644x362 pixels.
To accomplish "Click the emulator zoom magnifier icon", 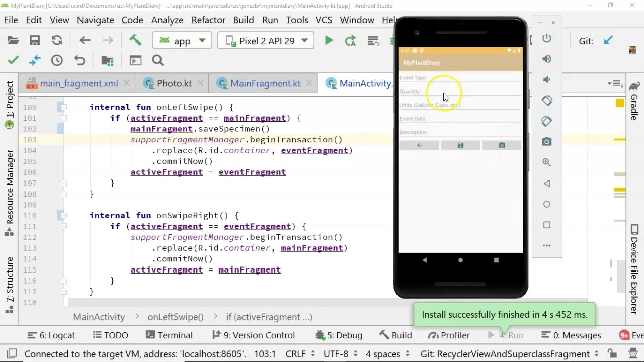I will [547, 162].
